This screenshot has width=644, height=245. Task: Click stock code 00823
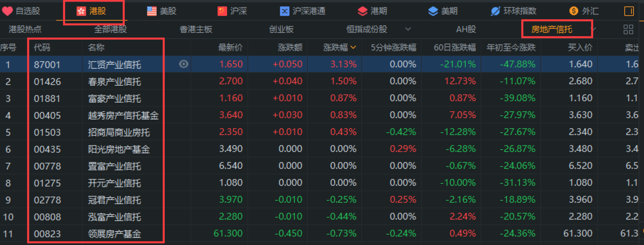pos(47,234)
